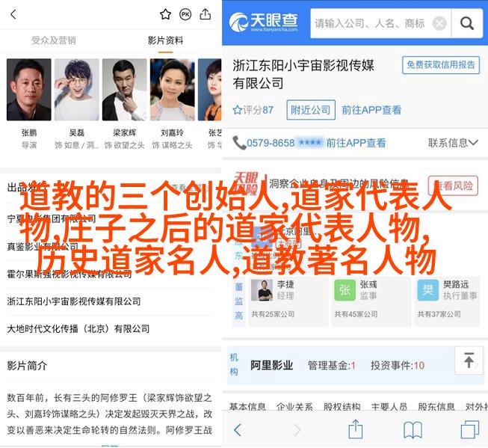488x448 pixels.
Task: Click the 附近公司 button
Action: [x=311, y=110]
